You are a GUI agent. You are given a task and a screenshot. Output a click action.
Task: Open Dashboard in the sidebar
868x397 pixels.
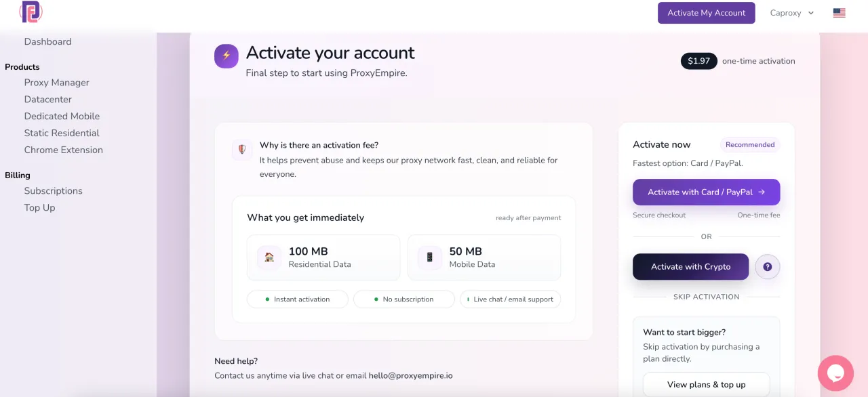pos(47,42)
